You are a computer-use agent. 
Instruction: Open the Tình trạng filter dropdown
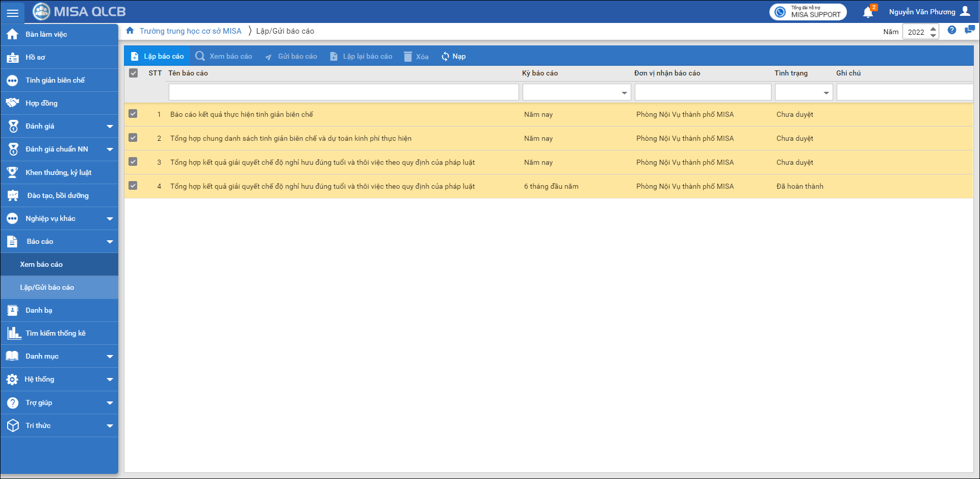(x=826, y=93)
